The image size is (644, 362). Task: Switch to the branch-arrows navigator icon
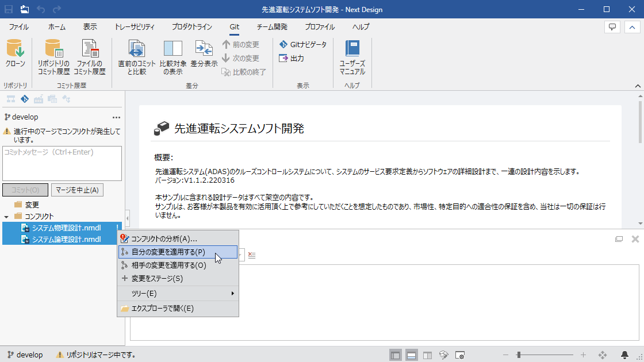click(66, 99)
